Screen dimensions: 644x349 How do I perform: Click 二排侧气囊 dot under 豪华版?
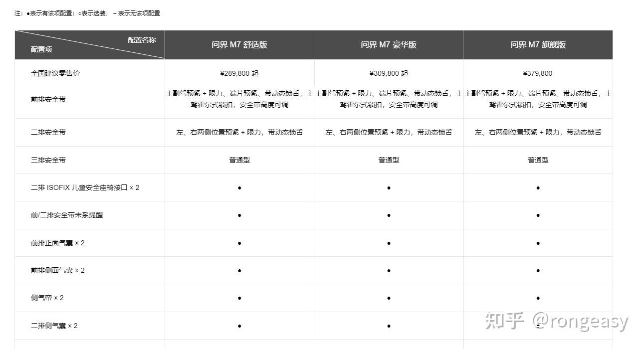pyautogui.click(x=389, y=326)
